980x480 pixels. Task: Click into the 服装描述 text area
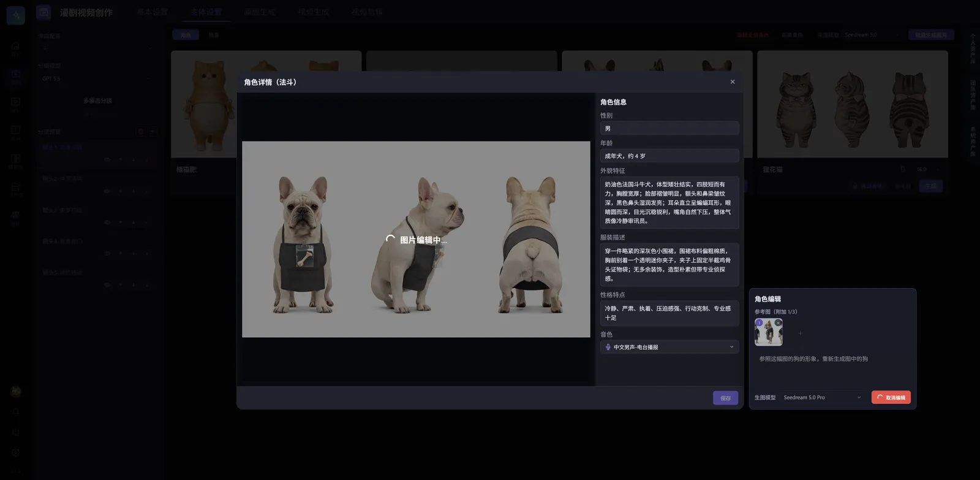click(x=669, y=264)
